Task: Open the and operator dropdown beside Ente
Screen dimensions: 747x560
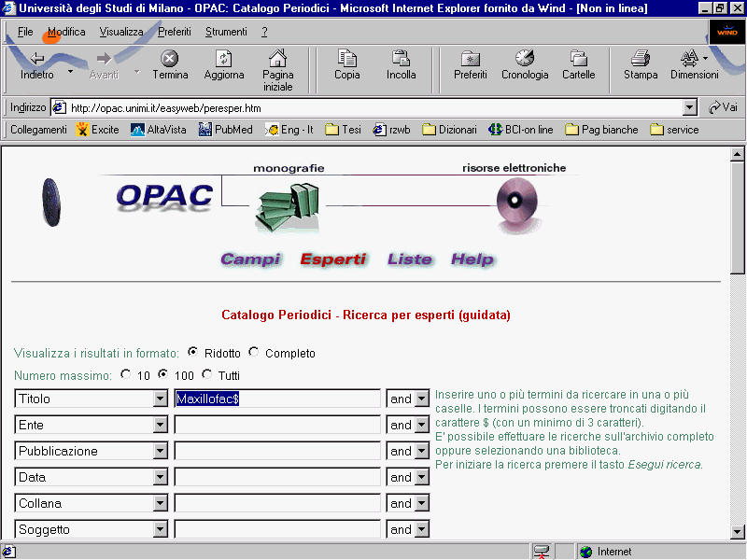Action: (421, 426)
